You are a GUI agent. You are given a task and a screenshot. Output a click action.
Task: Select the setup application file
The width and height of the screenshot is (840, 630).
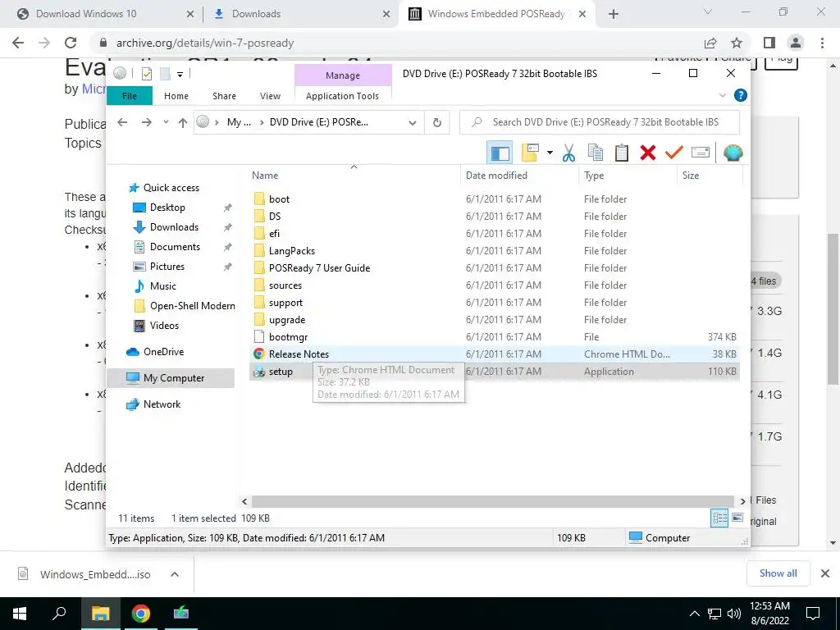pyautogui.click(x=281, y=372)
